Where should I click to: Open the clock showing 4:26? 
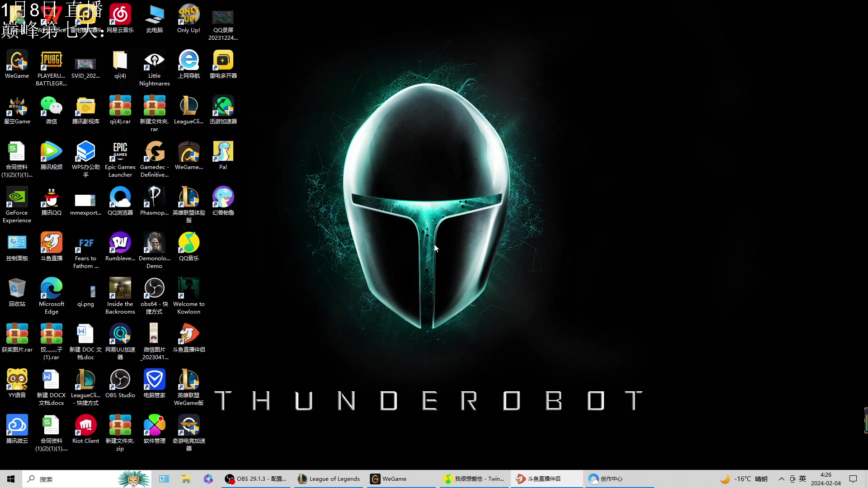point(826,479)
